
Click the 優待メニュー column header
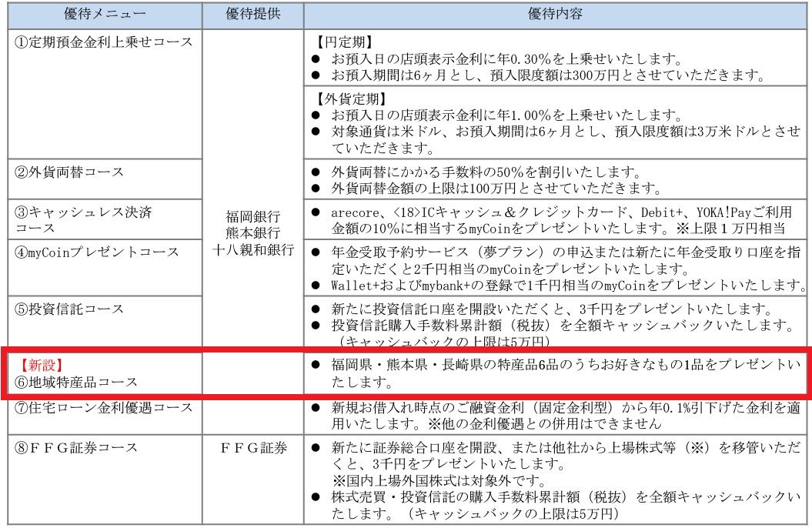tap(105, 15)
